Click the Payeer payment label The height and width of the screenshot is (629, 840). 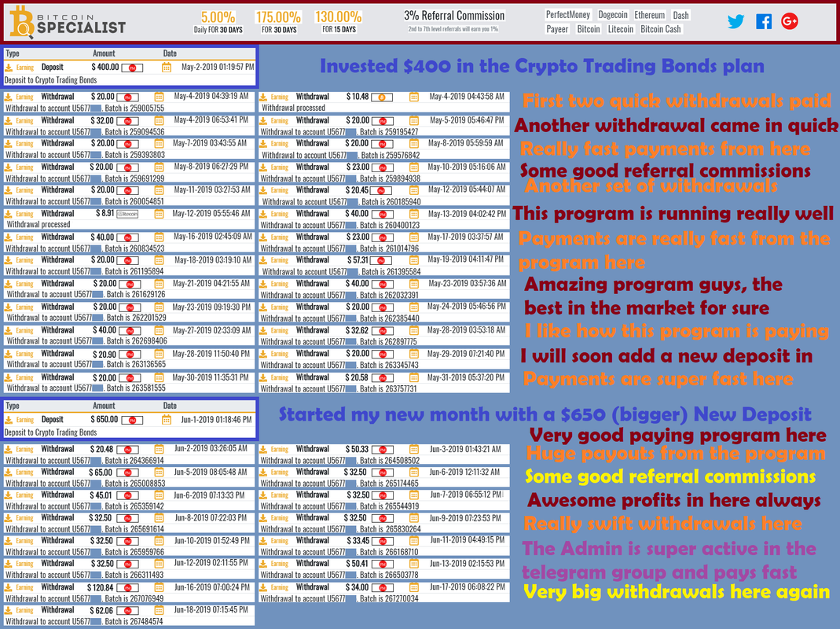(x=557, y=29)
